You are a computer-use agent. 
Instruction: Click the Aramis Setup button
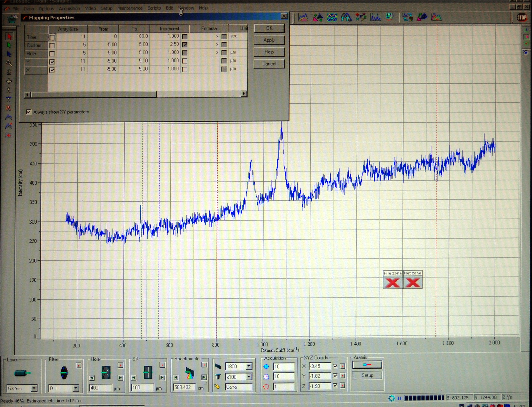click(367, 375)
